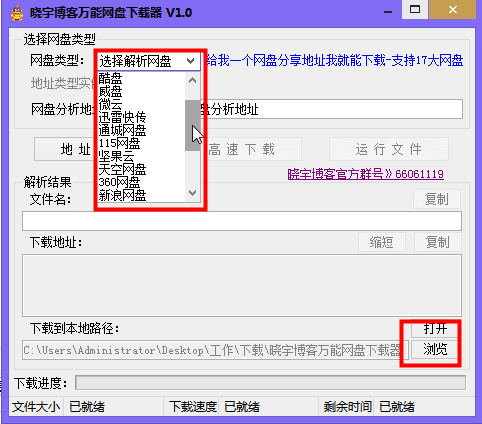Click the 下载地址 text area
The height and width of the screenshot is (424, 482).
(x=242, y=285)
